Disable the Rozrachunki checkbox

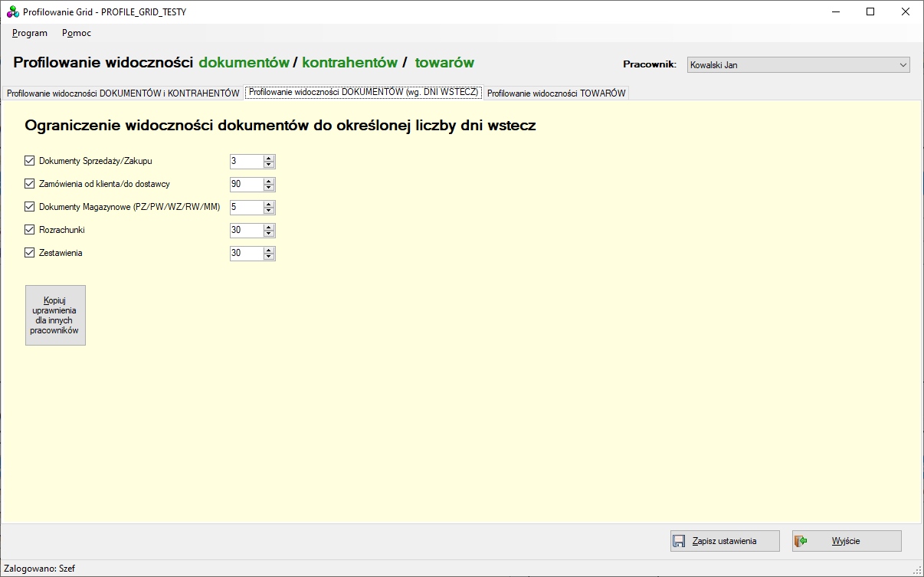tap(30, 230)
